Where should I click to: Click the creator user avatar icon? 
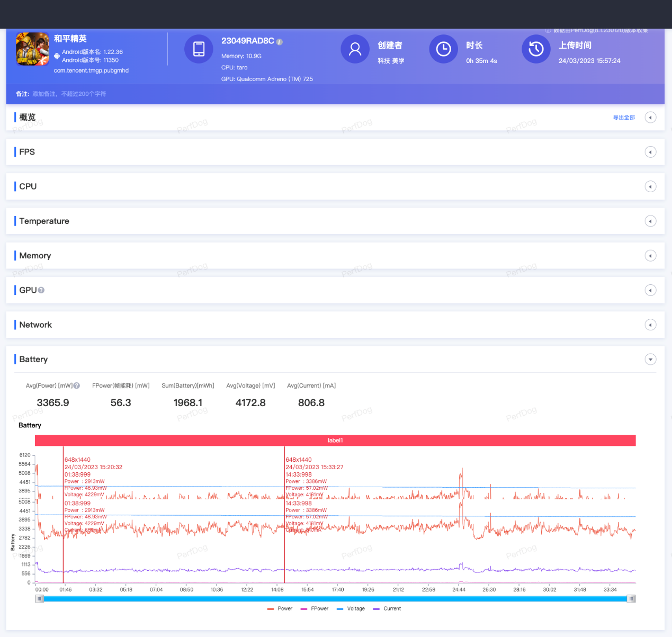coord(355,49)
